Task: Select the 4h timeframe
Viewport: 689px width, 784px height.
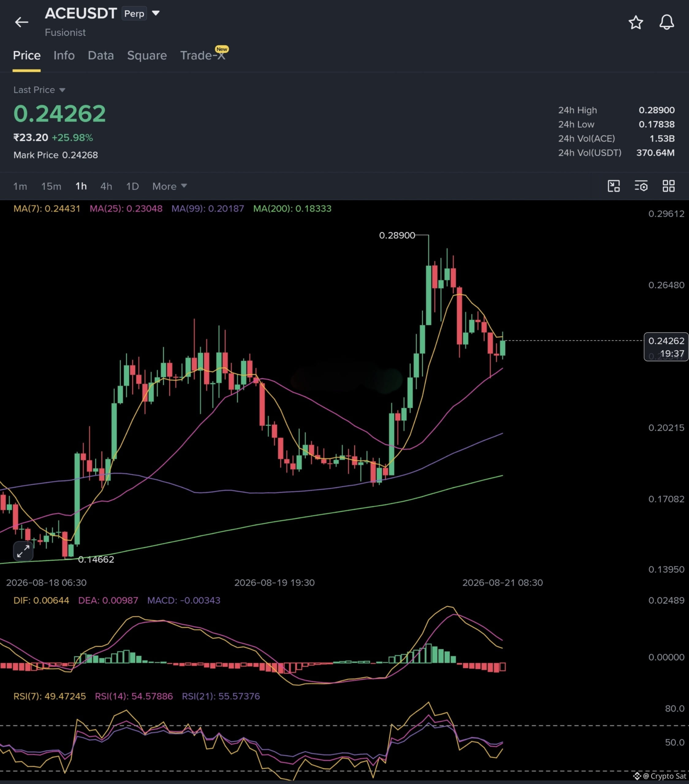Action: [106, 187]
